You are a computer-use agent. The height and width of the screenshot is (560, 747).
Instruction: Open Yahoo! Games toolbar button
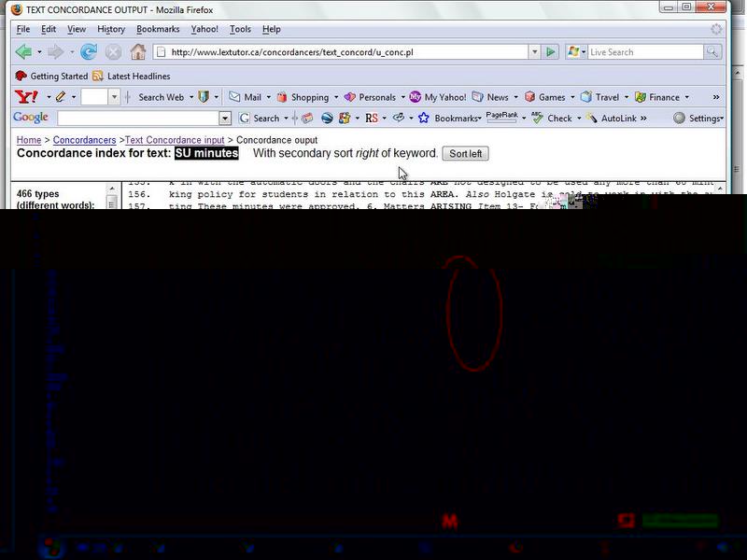[544, 97]
